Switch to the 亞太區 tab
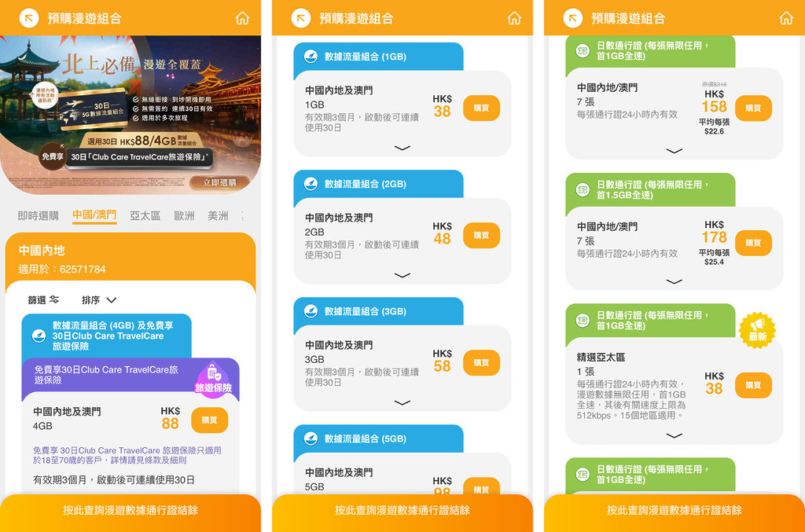Screen dimensions: 805x532 (x=145, y=215)
